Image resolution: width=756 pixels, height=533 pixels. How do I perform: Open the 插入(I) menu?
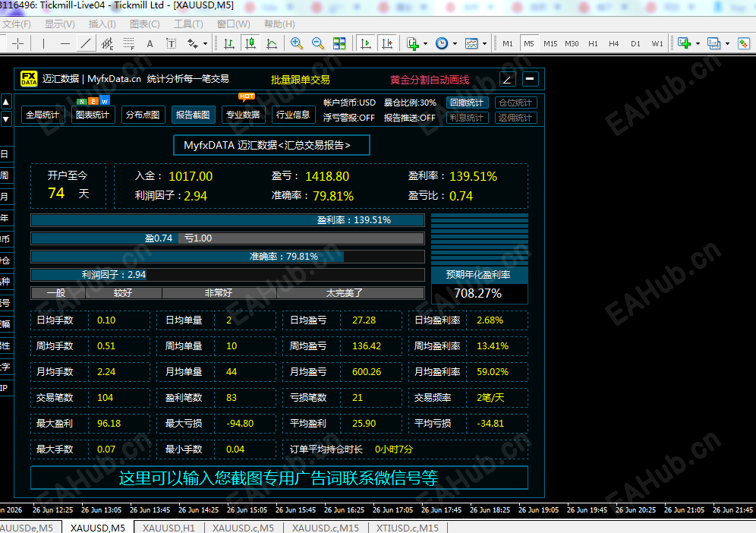[x=102, y=24]
